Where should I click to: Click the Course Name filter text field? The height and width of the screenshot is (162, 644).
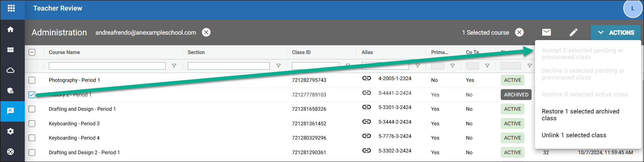[x=107, y=66]
